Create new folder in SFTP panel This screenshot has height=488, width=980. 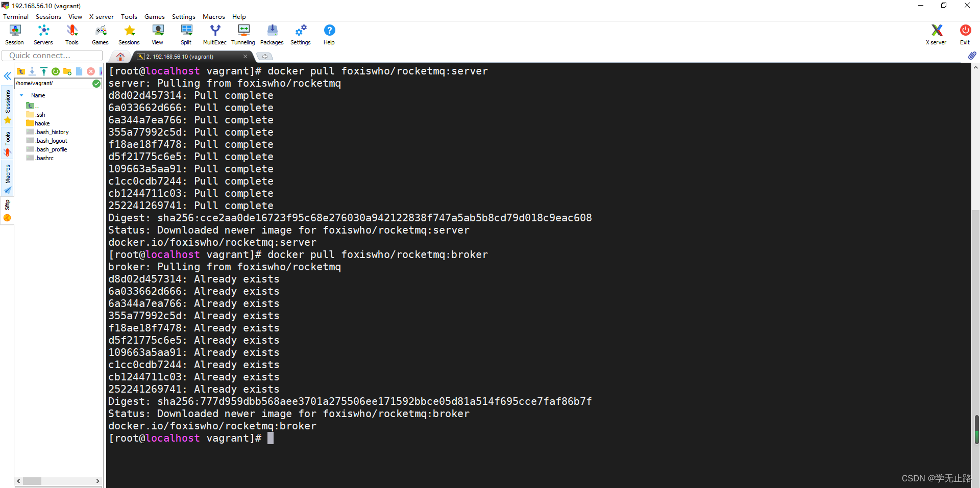[x=67, y=71]
